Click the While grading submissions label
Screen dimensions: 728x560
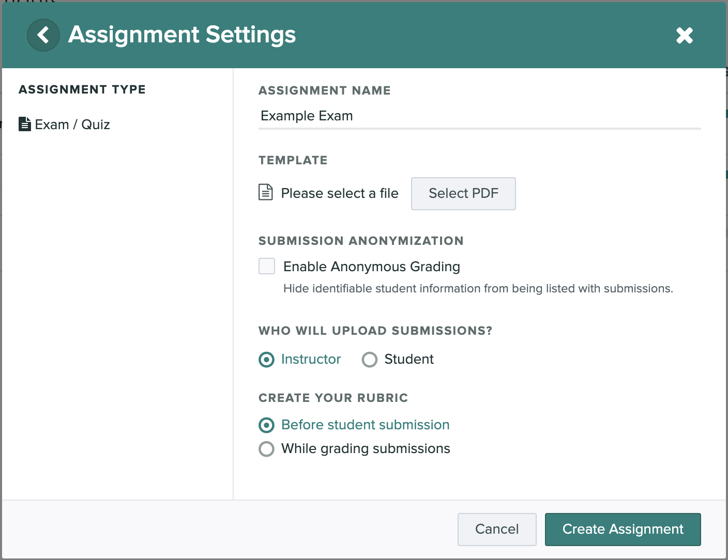click(366, 448)
